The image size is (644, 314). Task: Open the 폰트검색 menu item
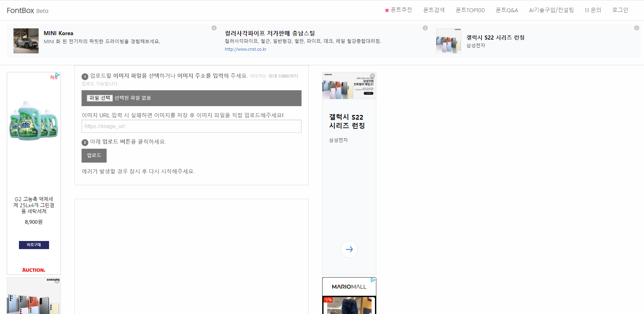click(x=434, y=10)
